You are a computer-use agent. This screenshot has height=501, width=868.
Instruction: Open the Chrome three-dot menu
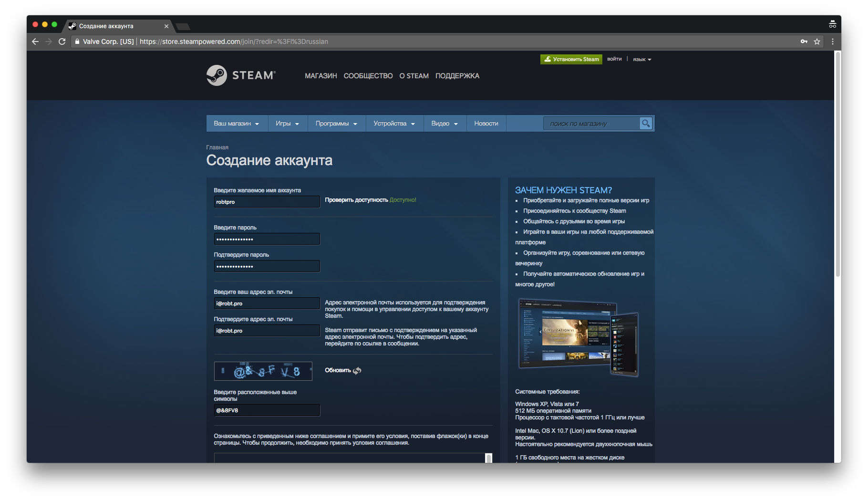833,42
